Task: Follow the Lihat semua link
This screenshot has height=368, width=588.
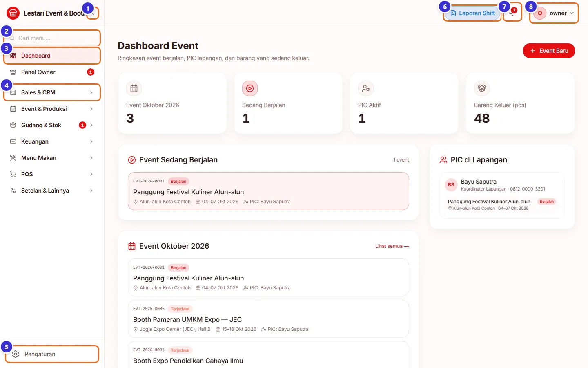Action: coord(392,246)
